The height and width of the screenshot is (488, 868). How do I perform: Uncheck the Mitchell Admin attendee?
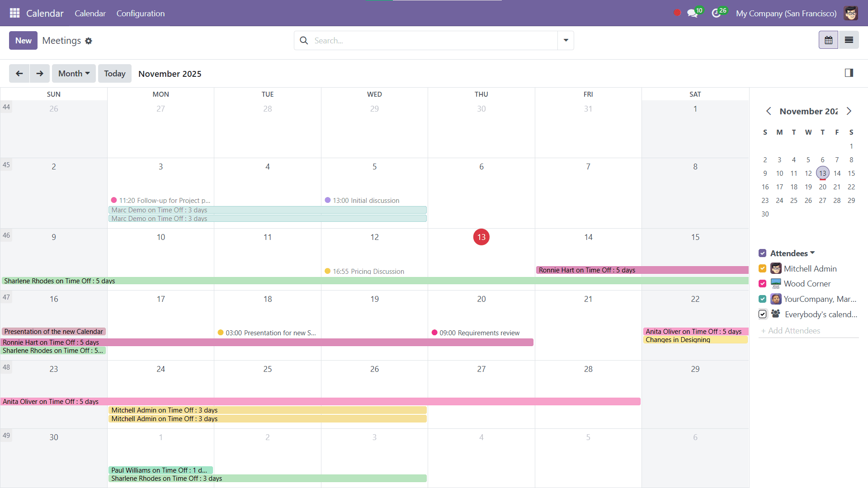point(763,268)
